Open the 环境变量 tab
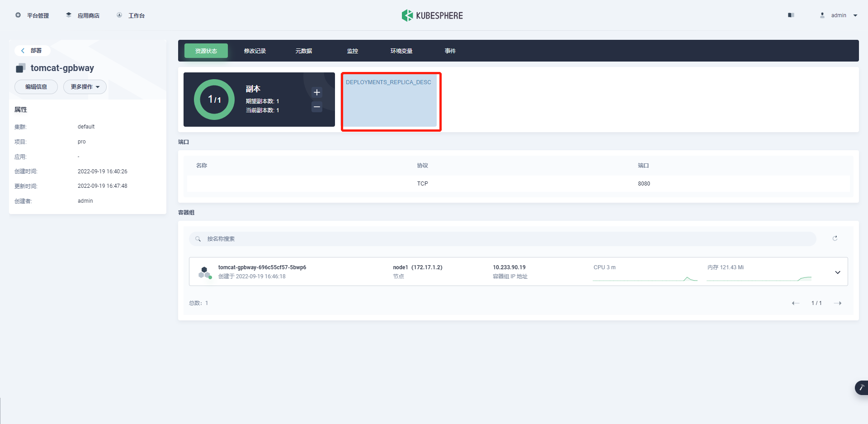The image size is (868, 424). point(401,51)
